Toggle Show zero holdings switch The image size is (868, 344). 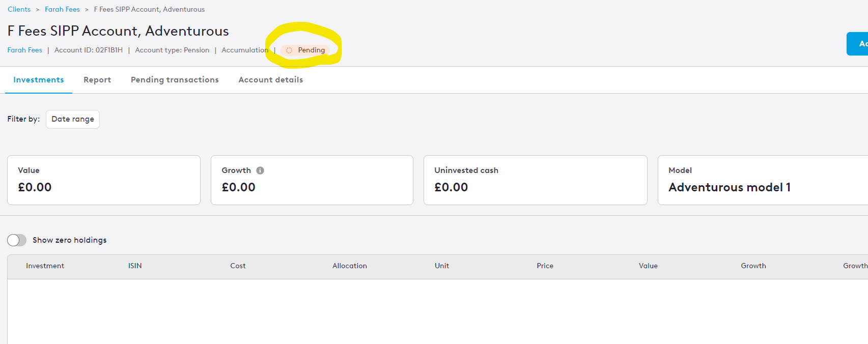17,240
